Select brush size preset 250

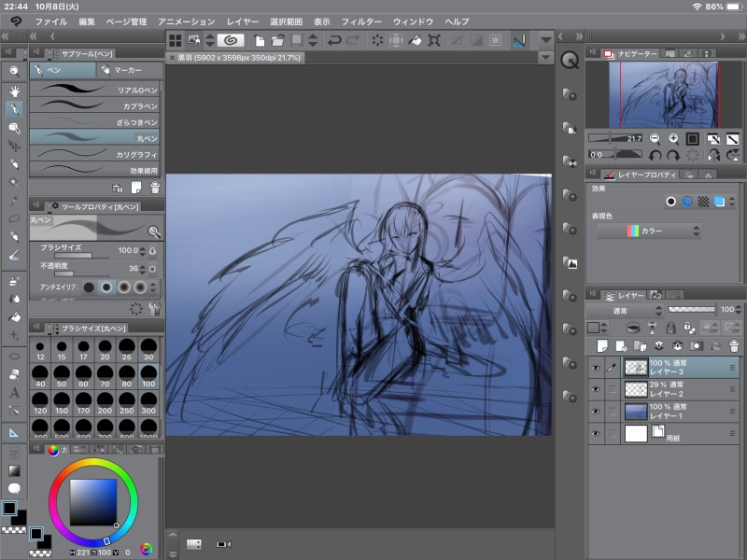pyautogui.click(x=127, y=403)
